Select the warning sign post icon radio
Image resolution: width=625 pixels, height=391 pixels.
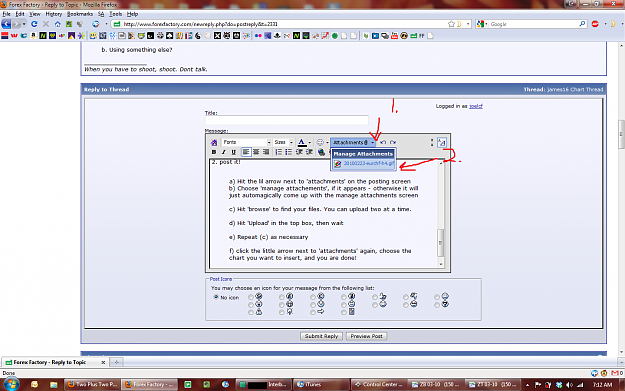click(x=251, y=312)
